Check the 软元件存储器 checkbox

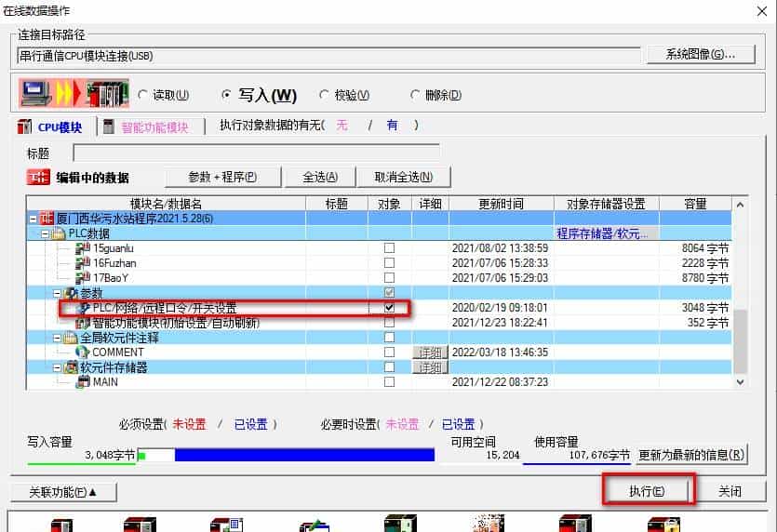390,367
